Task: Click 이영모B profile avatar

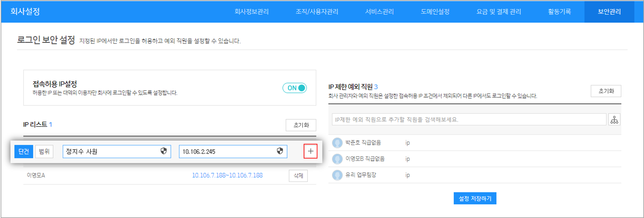Action: click(x=337, y=159)
